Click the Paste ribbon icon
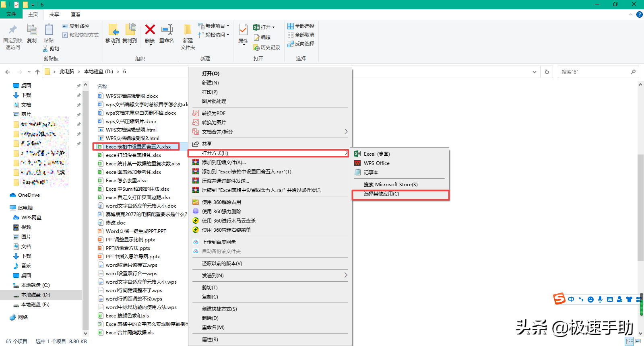Viewport: 644px width, 346px height. click(x=49, y=30)
